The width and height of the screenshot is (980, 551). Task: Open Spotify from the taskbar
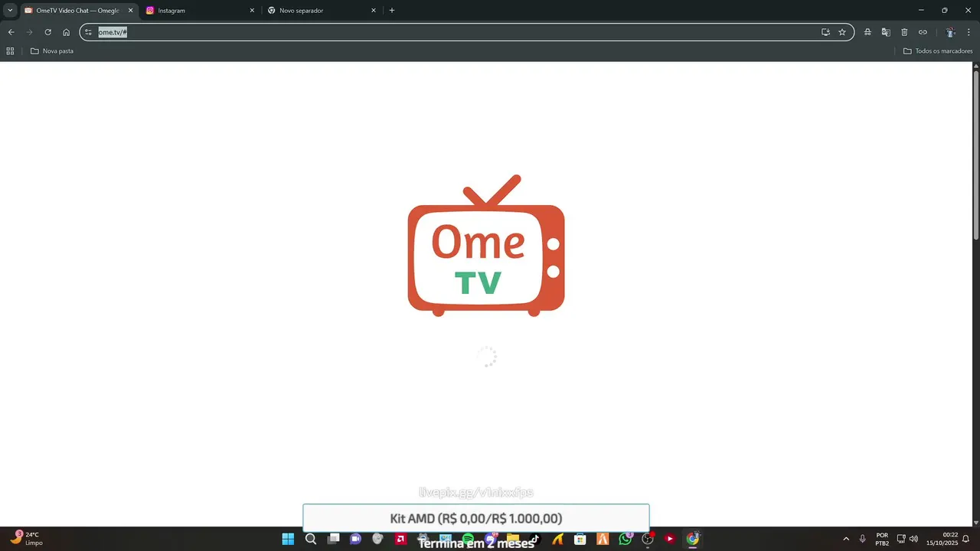point(468,539)
